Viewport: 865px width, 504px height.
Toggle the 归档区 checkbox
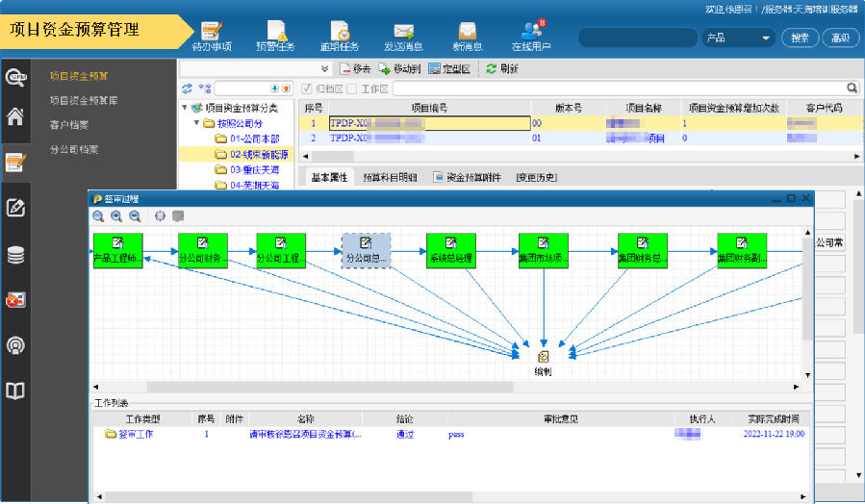tap(307, 88)
